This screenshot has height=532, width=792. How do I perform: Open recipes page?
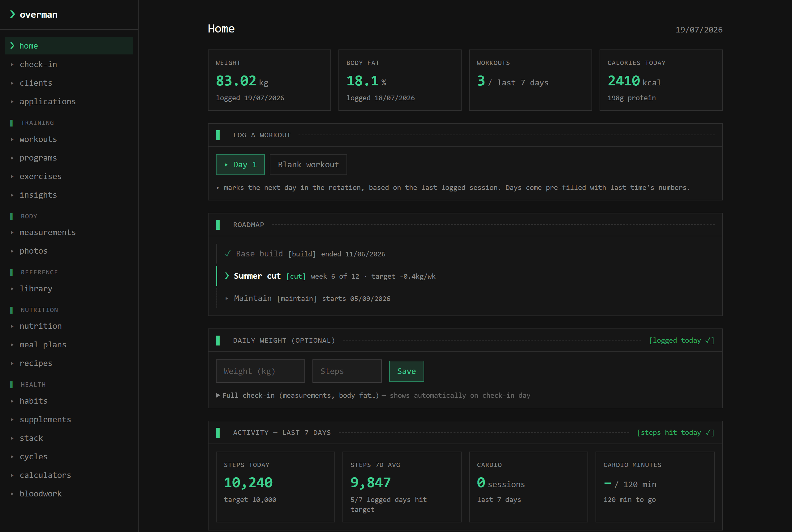(69, 363)
